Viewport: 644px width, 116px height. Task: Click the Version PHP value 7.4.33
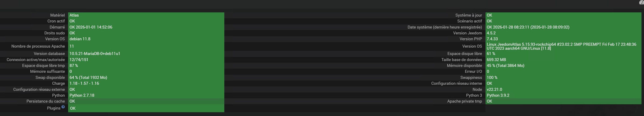click(492, 39)
